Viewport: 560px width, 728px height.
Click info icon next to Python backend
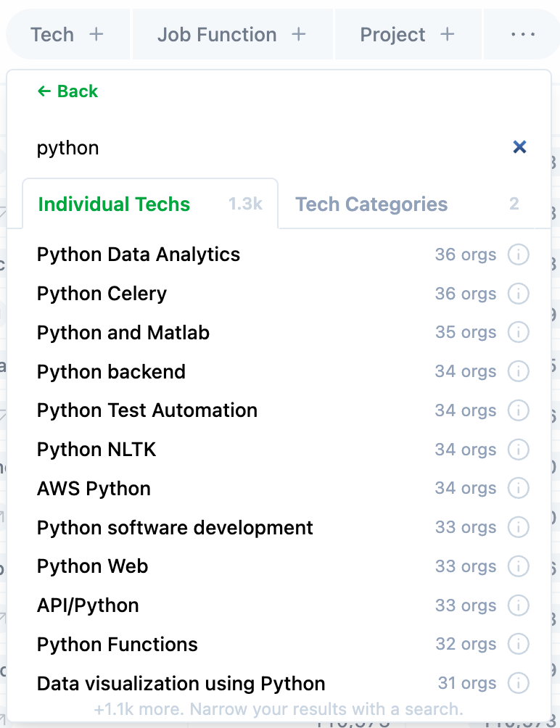coord(518,372)
